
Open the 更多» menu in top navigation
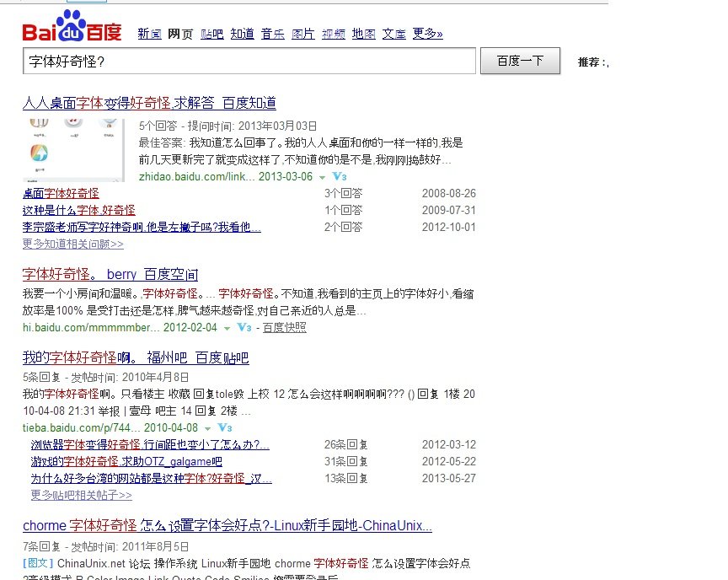click(x=427, y=34)
